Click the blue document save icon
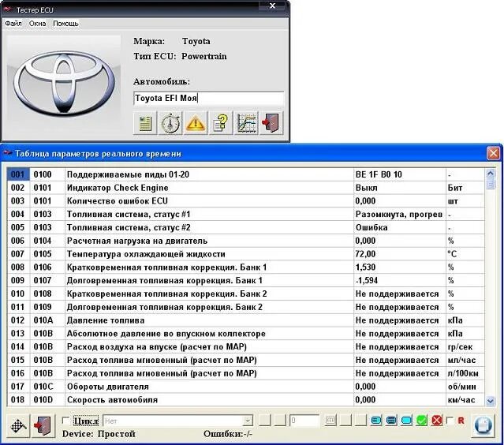 click(483, 425)
